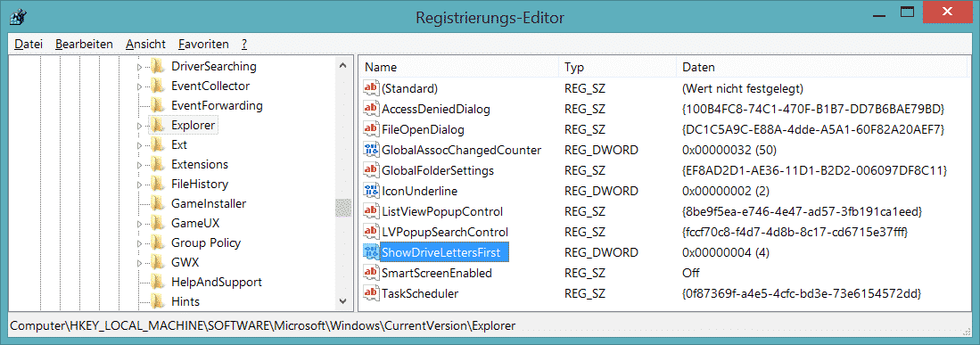Expand the GameUX key arrow
980x345 pixels.
click(139, 224)
